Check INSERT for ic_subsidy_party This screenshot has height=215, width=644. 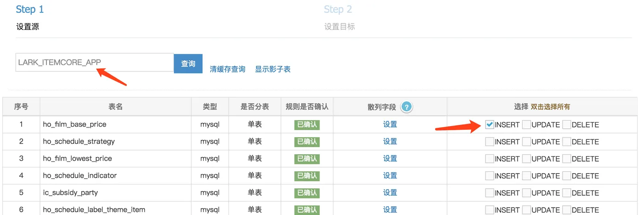click(489, 193)
